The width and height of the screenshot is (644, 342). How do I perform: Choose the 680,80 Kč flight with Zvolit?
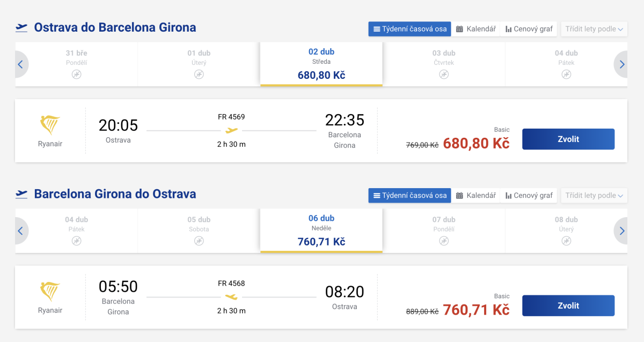[x=568, y=139]
